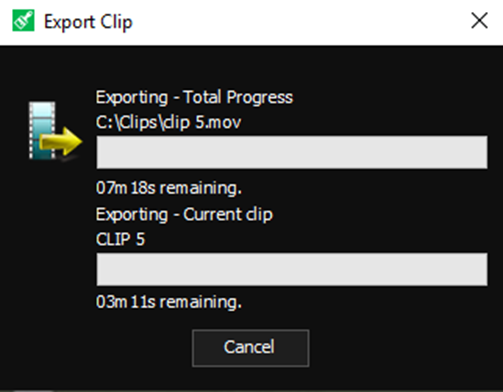Click the empty title bar area

click(300, 22)
